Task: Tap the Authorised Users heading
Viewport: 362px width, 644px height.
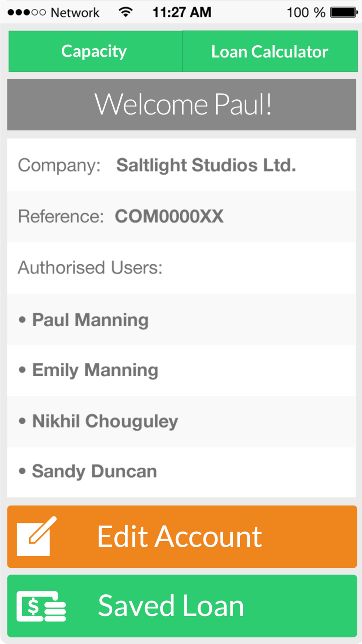Action: click(90, 267)
